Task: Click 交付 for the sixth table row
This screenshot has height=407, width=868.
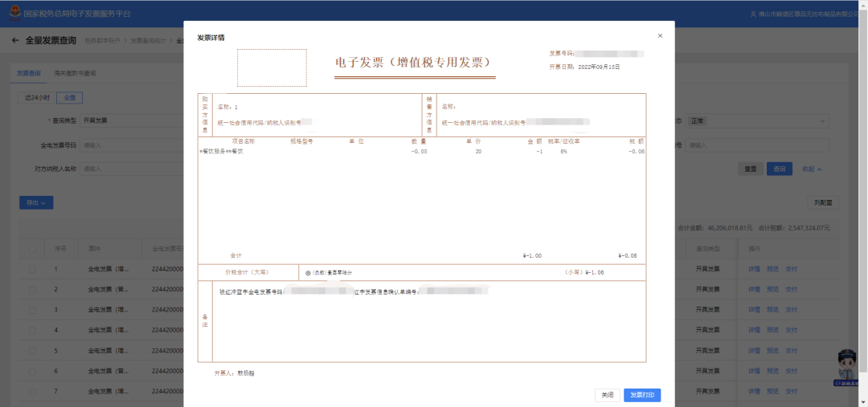Action: 791,371
